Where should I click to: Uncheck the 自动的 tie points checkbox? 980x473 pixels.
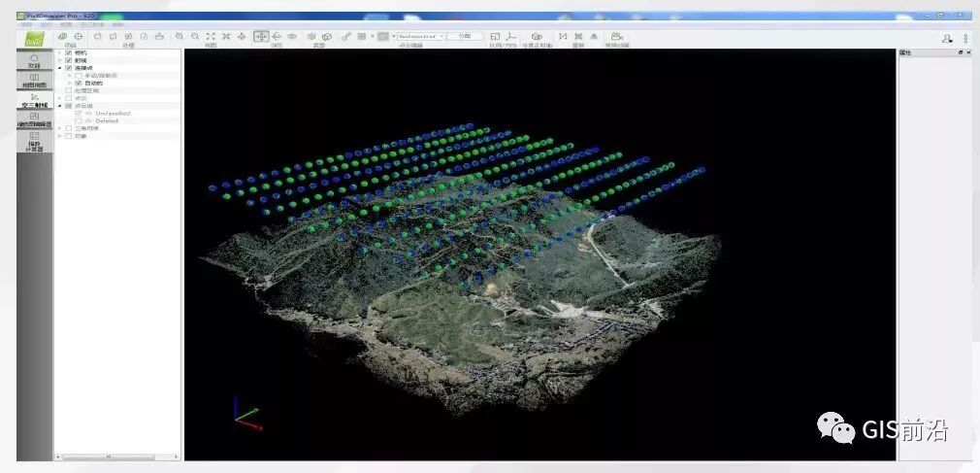[x=79, y=84]
